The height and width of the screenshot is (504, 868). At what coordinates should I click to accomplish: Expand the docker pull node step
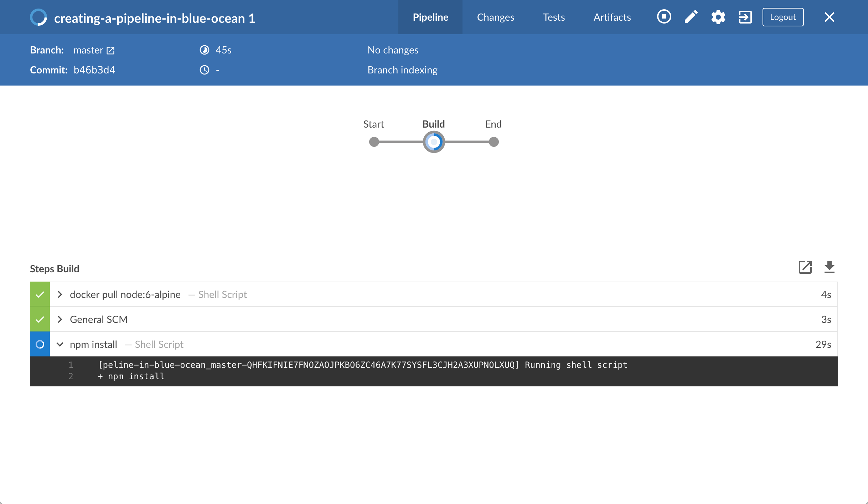point(60,294)
